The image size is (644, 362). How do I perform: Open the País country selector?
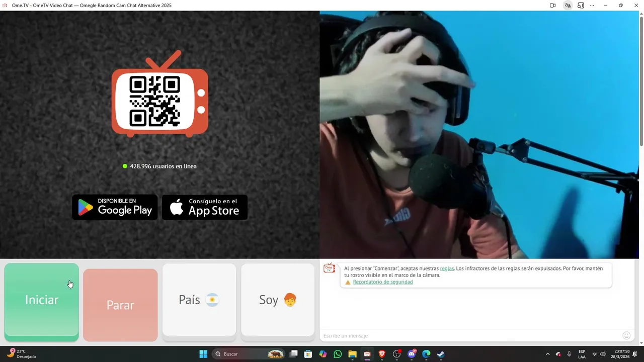pos(199,300)
